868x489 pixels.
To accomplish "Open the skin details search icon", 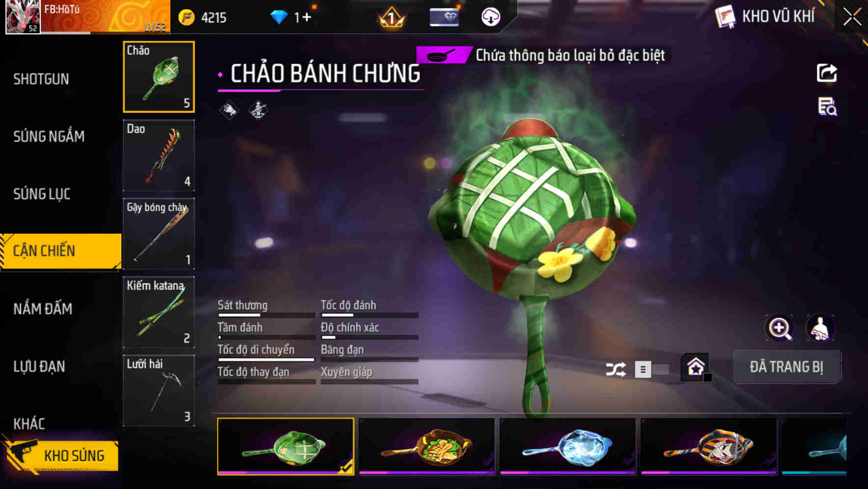I will click(827, 107).
